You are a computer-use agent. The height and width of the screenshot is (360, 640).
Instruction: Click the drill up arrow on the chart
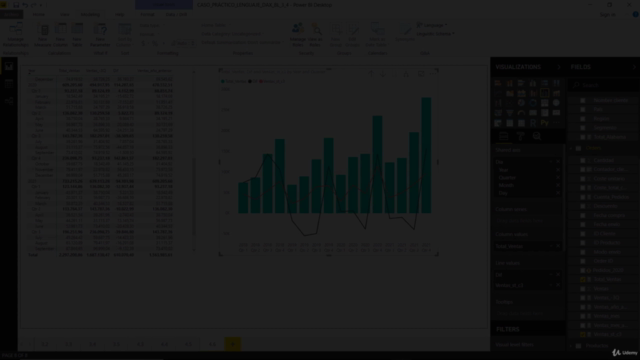371,74
